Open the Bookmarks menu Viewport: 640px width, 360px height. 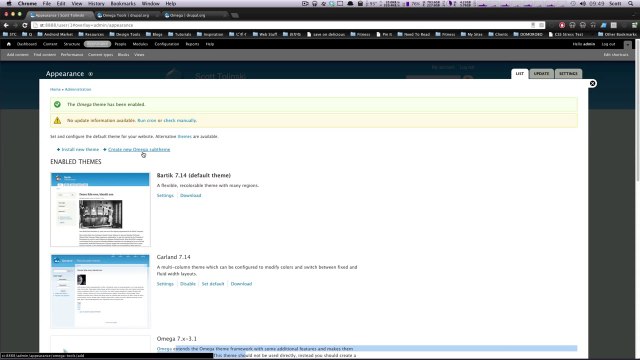(x=123, y=3)
